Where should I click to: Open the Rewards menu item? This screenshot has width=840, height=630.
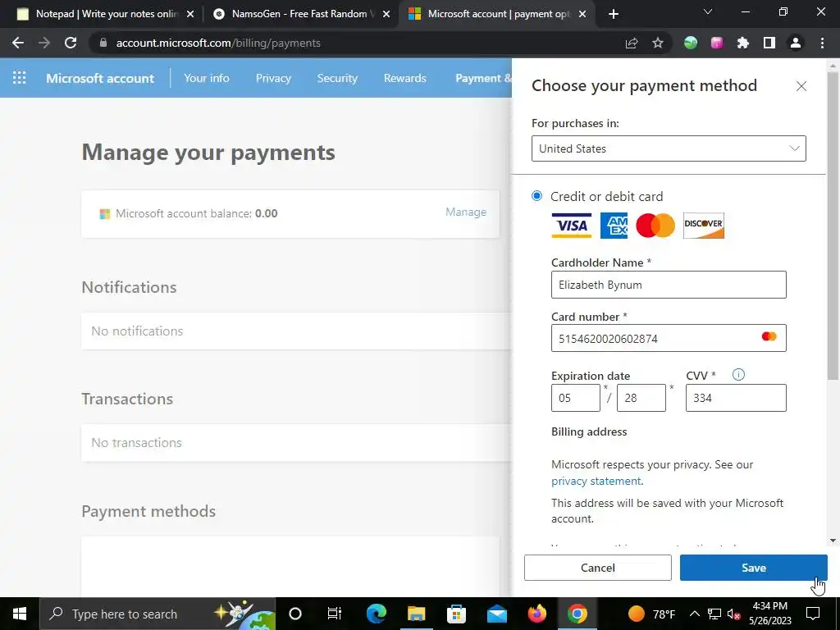click(x=405, y=78)
